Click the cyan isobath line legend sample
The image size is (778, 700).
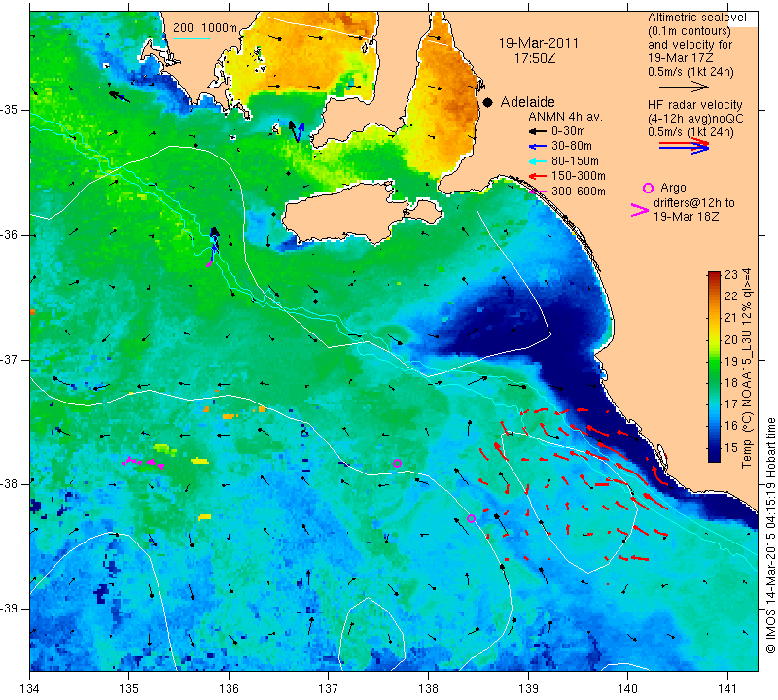(192, 38)
